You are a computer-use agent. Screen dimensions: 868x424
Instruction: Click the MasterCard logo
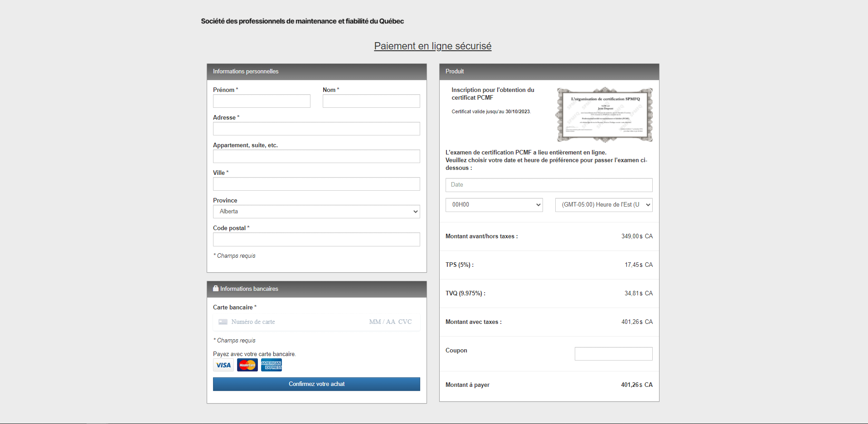(247, 365)
